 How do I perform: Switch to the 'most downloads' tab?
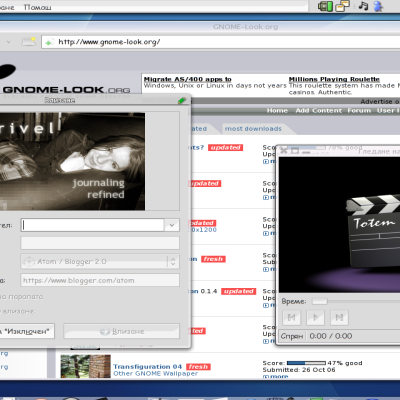[253, 129]
